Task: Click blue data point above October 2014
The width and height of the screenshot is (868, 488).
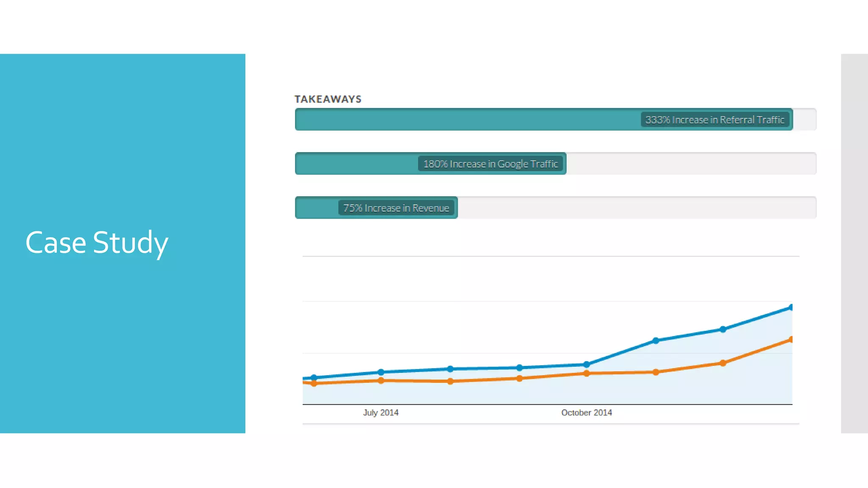Action: (x=586, y=364)
